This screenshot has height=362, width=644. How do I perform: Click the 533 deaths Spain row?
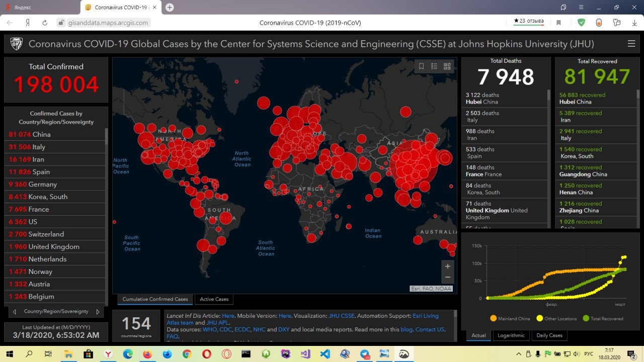[504, 153]
